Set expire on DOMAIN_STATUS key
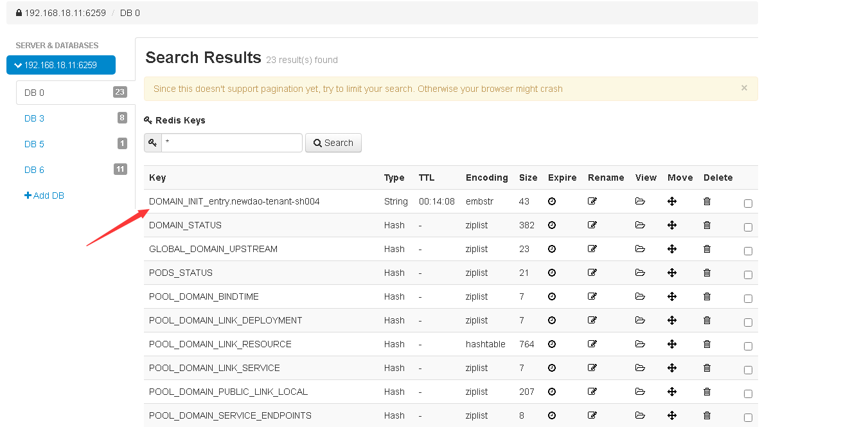 point(552,225)
